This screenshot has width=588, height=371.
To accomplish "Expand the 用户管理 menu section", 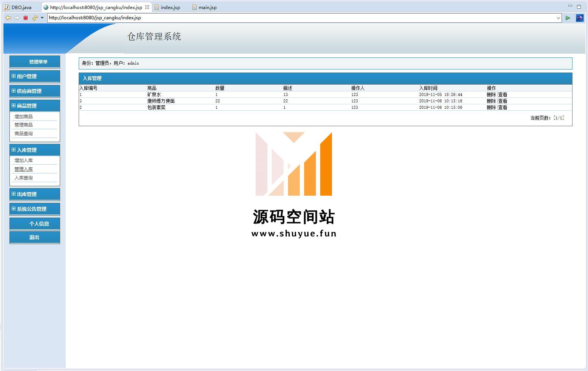I will [35, 76].
